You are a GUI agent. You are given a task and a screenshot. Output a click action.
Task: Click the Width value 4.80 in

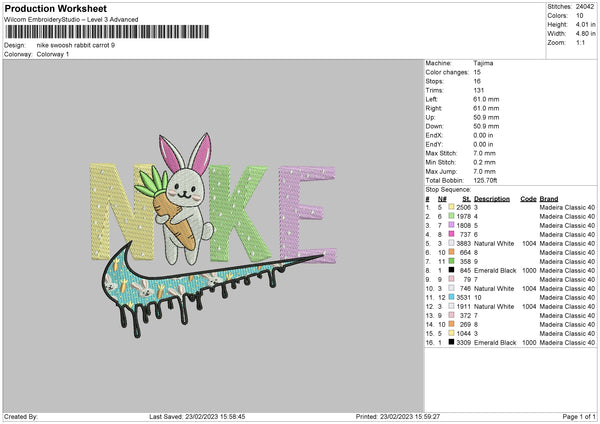(x=585, y=34)
